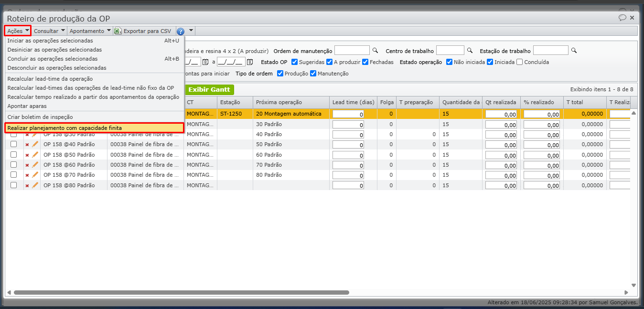Expand the arrow beside the help icon
Image resolution: width=644 pixels, height=309 pixels.
click(191, 31)
